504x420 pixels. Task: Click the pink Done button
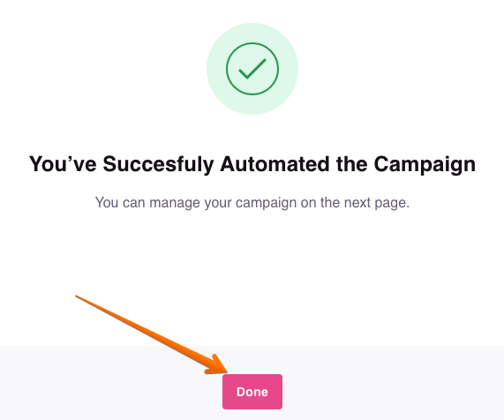tap(252, 392)
